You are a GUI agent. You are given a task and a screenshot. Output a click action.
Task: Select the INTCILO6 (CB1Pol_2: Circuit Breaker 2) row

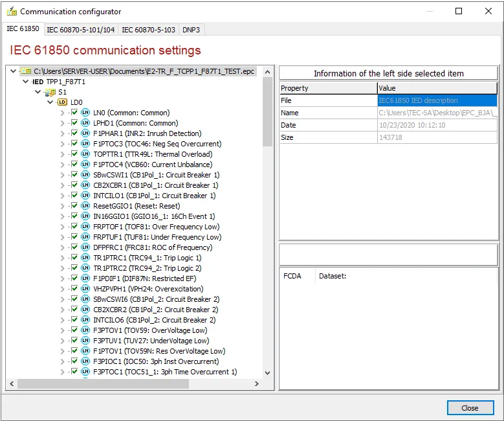[154, 320]
